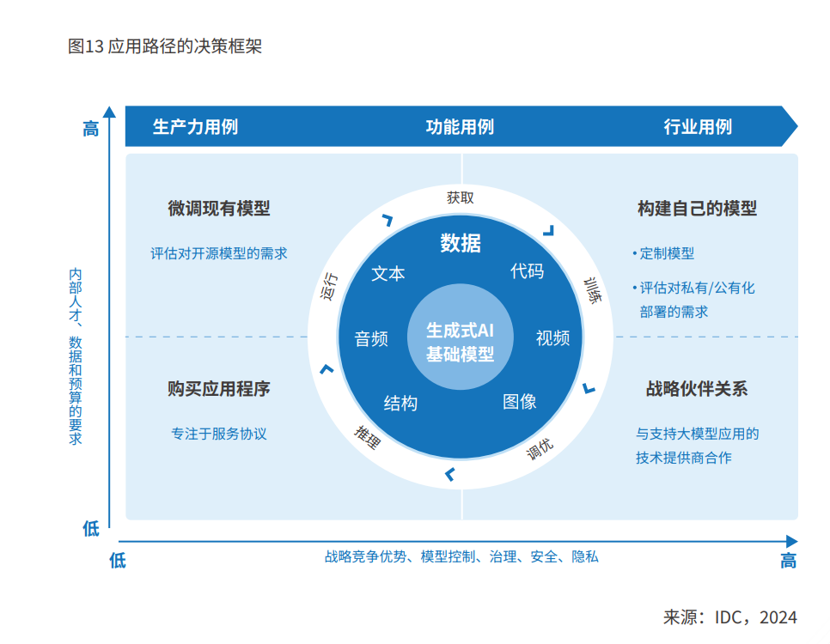Image resolution: width=830 pixels, height=644 pixels.
Task: Click the chevron arrow between 训练 and 调优
Action: (x=589, y=388)
